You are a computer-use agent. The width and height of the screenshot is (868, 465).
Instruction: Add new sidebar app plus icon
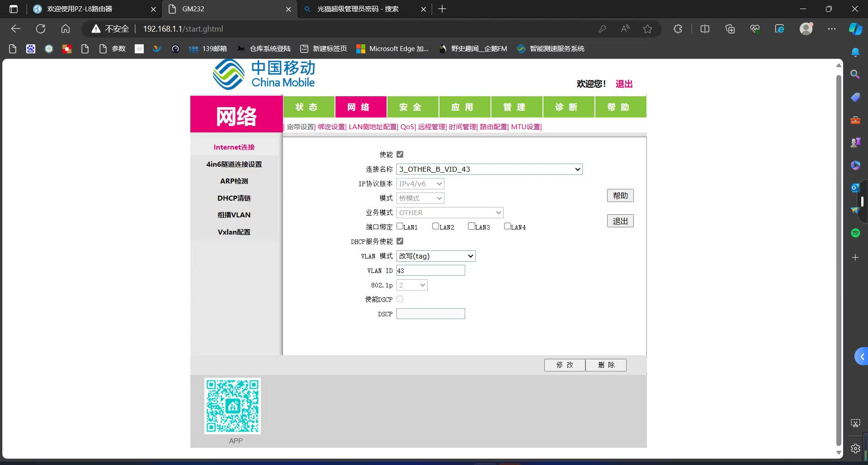point(855,258)
